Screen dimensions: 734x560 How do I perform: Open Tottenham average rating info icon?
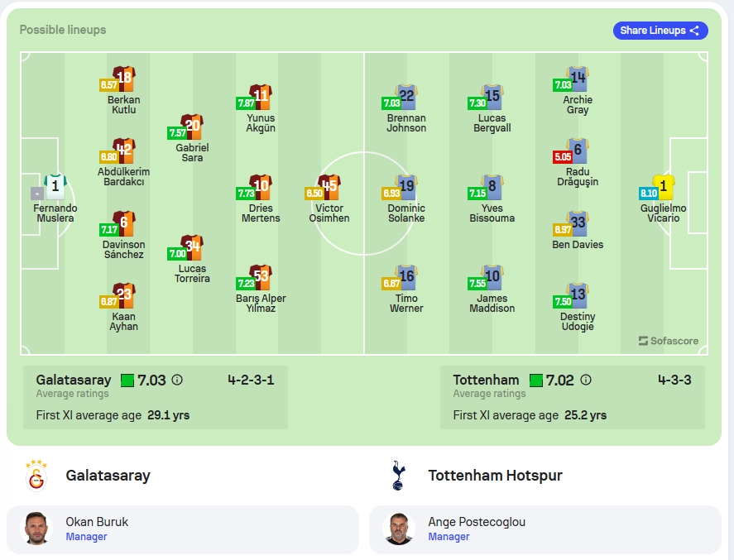coord(586,380)
